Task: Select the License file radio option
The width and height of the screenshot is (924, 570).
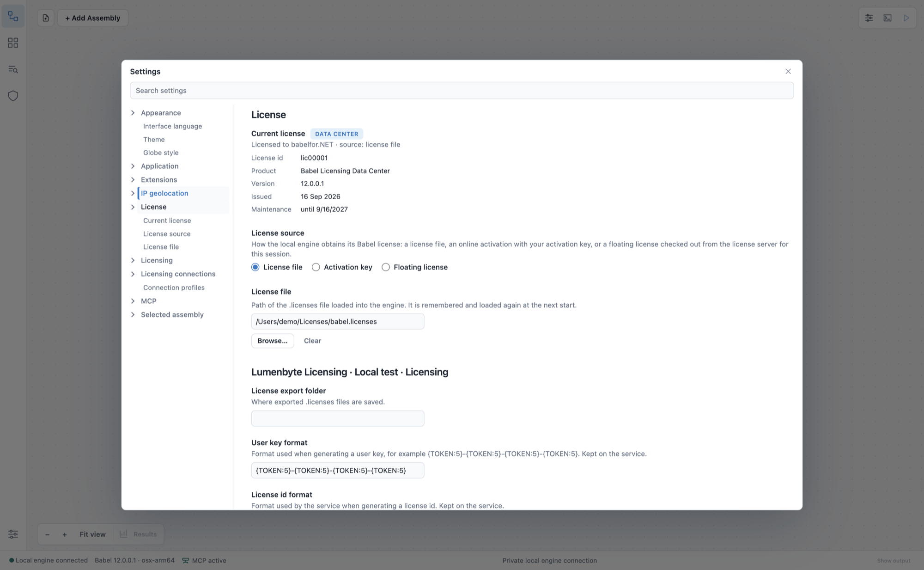Action: click(x=255, y=267)
